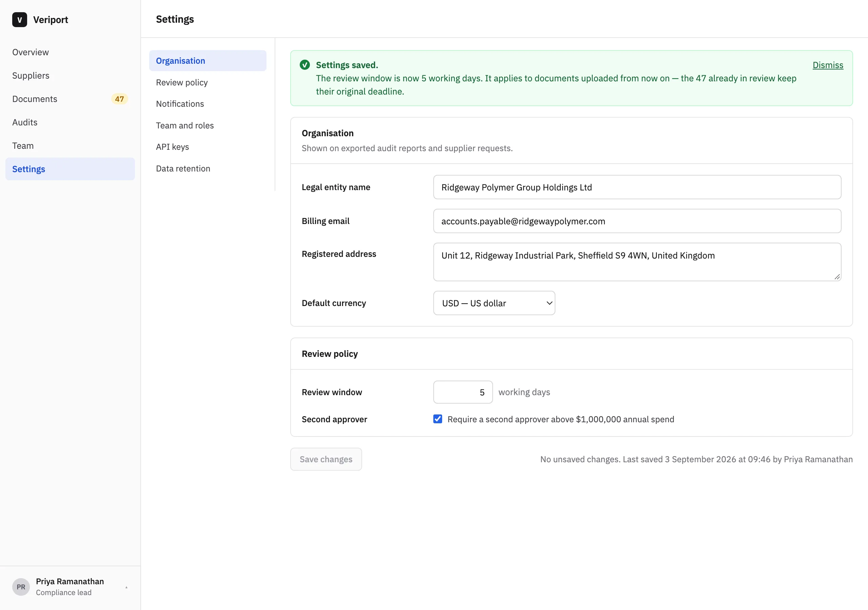Click the Registered address text area

tap(637, 262)
